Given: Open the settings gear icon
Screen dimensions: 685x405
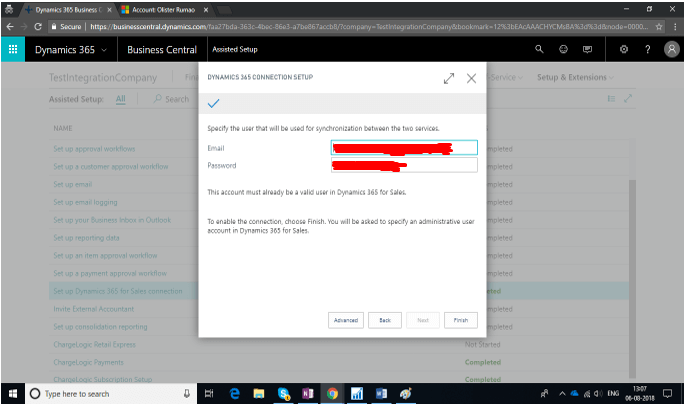Looking at the screenshot, I should [x=623, y=49].
